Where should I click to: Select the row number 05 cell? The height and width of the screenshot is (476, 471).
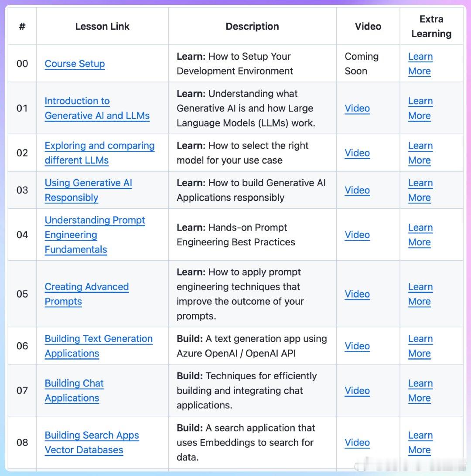coord(22,294)
